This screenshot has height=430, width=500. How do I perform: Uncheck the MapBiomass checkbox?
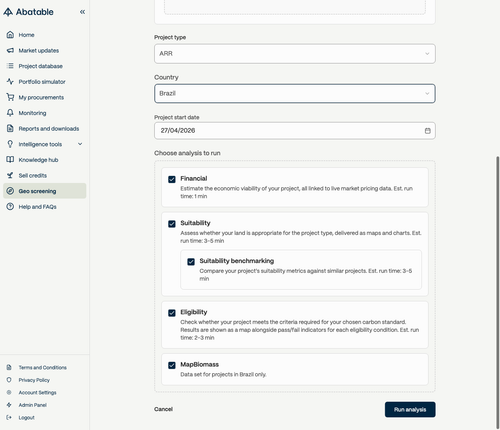pos(172,365)
